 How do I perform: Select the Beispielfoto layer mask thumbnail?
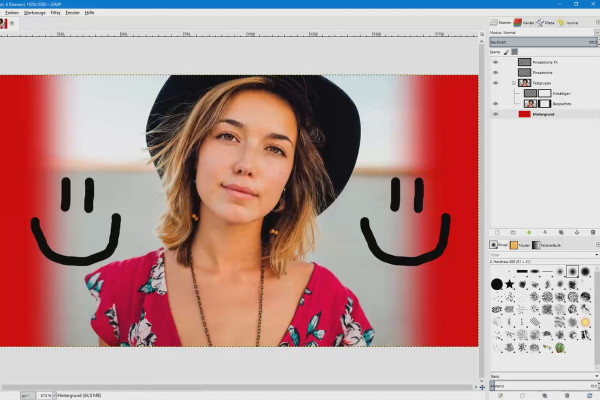[545, 104]
